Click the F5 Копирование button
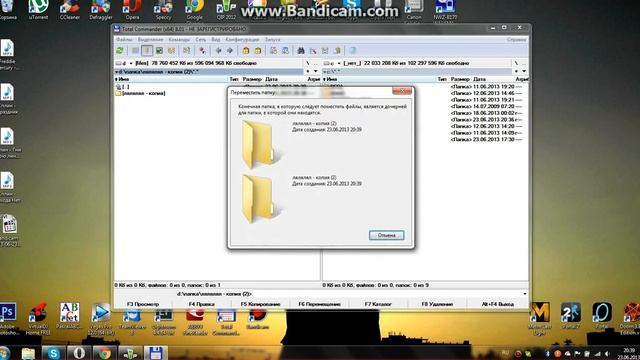This screenshot has height=360, width=640. pyautogui.click(x=260, y=304)
